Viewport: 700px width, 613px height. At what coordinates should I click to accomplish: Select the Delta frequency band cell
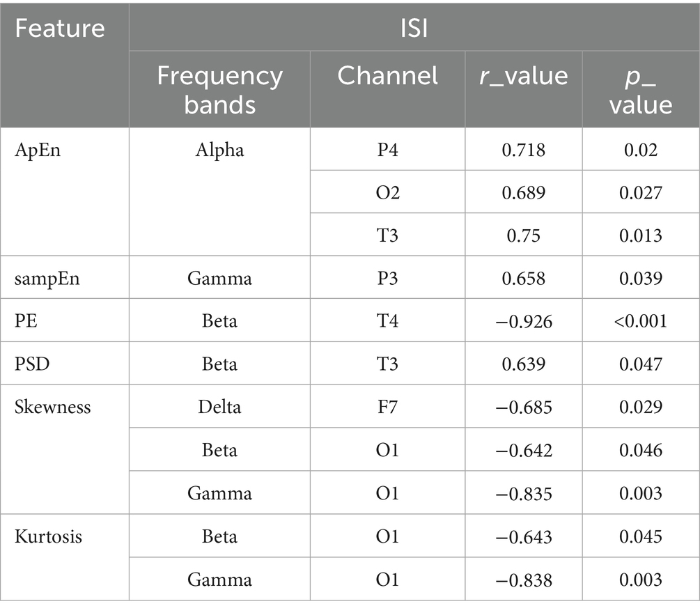tap(219, 407)
